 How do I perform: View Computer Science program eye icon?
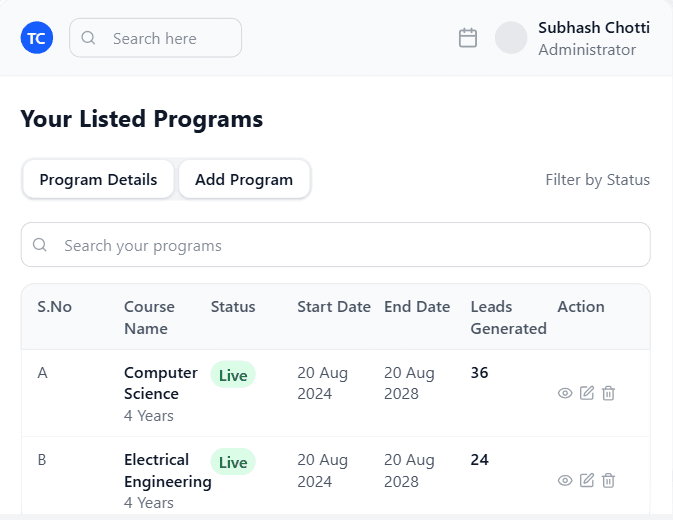click(x=565, y=393)
